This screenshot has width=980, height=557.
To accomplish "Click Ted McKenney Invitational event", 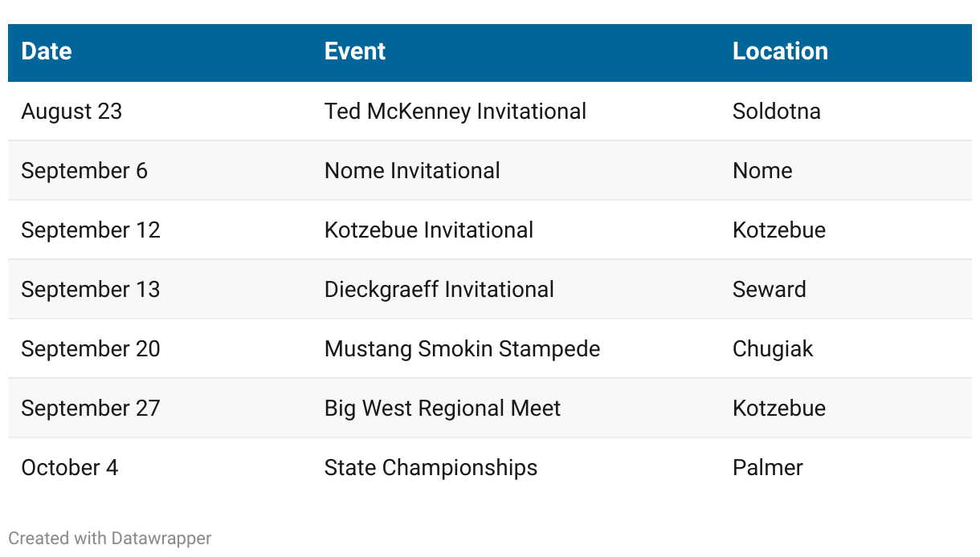I will [455, 111].
